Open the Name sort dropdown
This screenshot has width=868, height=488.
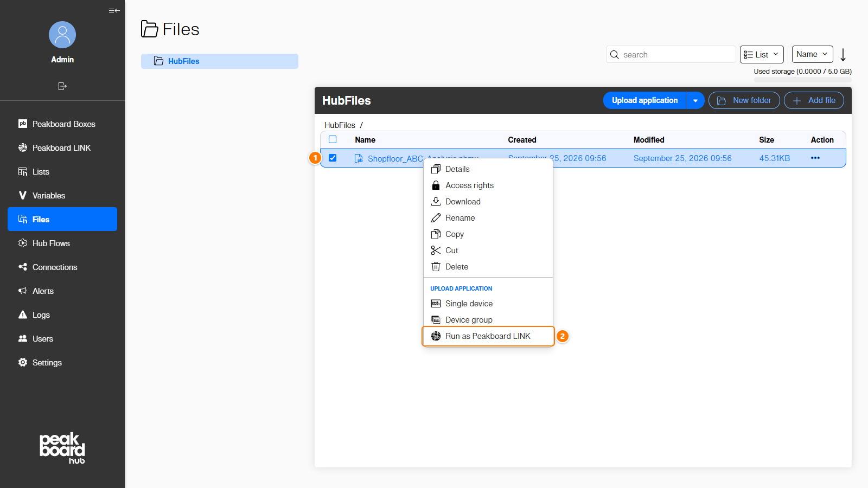812,54
